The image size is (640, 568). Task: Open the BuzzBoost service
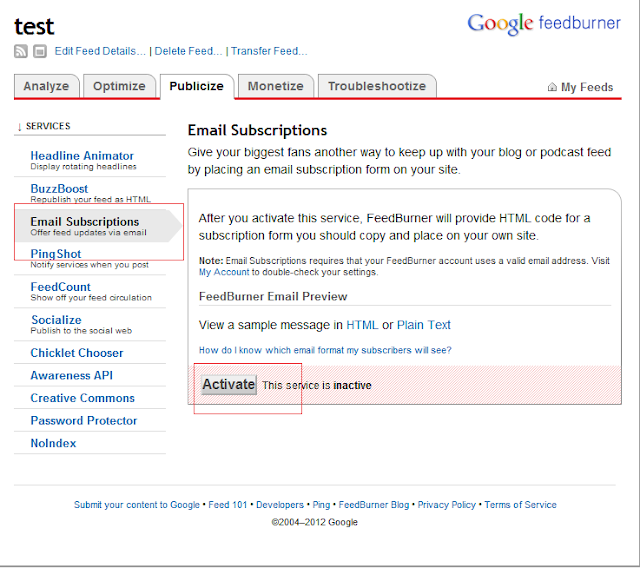click(x=59, y=188)
